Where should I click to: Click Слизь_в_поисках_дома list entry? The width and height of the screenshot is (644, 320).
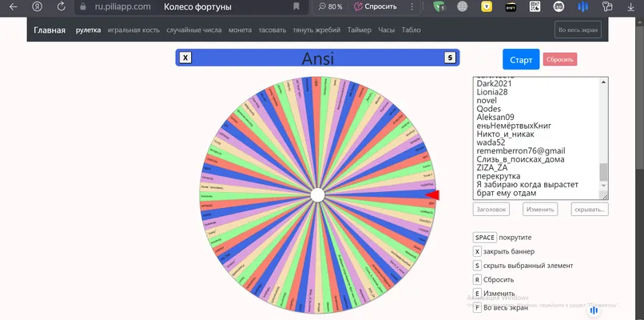pos(520,159)
